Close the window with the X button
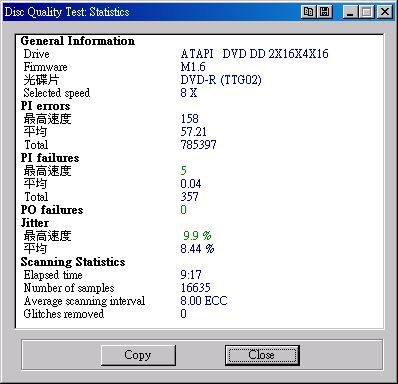398x384 pixels. point(385,12)
